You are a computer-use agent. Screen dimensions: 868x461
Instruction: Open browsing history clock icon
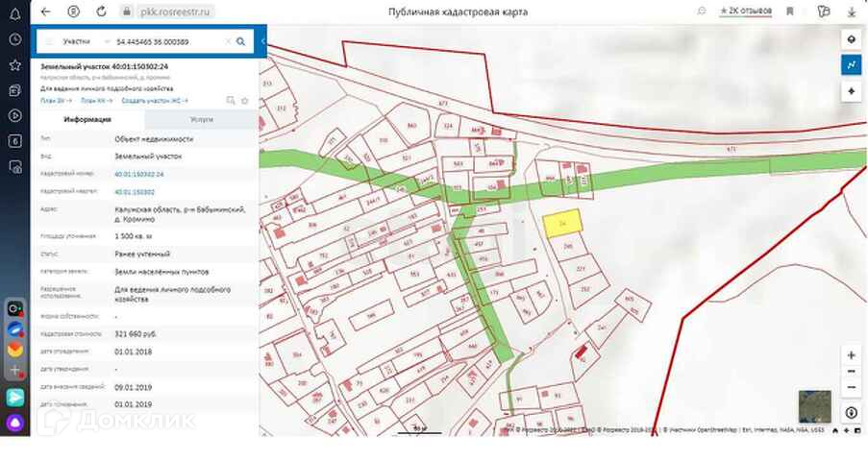[15, 39]
